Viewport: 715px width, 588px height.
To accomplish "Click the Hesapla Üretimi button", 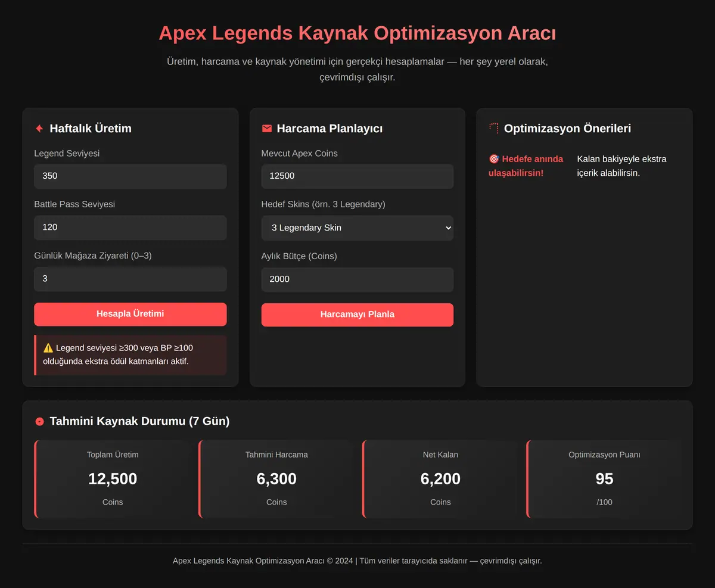I will [130, 314].
